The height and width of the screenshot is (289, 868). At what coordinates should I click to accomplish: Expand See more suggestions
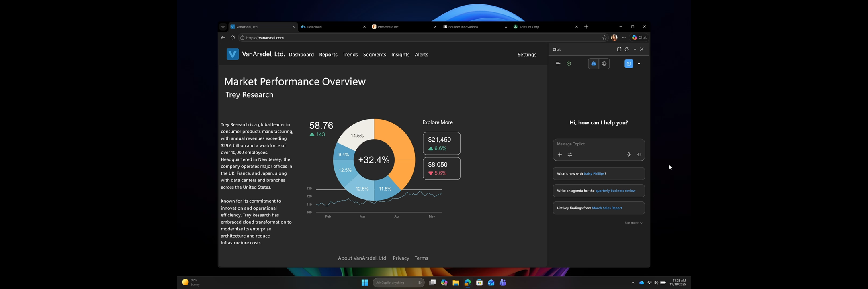click(x=633, y=223)
